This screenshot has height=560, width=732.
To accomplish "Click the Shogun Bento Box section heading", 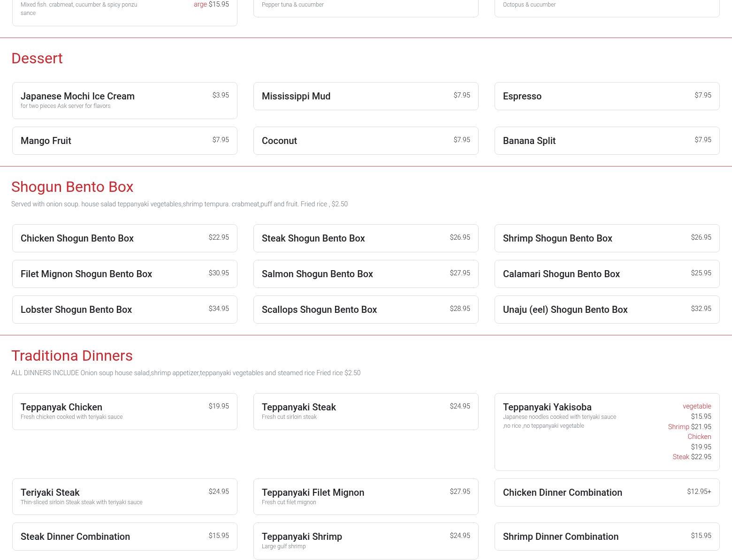I will [x=72, y=187].
